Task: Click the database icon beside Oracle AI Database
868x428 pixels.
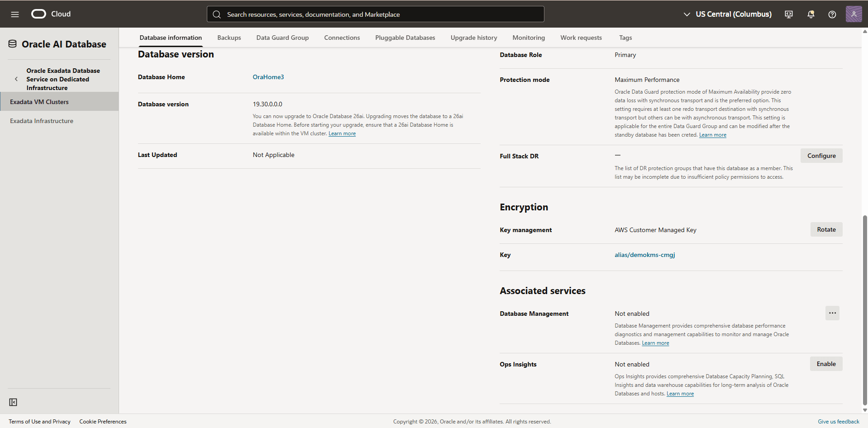Action: [13, 43]
